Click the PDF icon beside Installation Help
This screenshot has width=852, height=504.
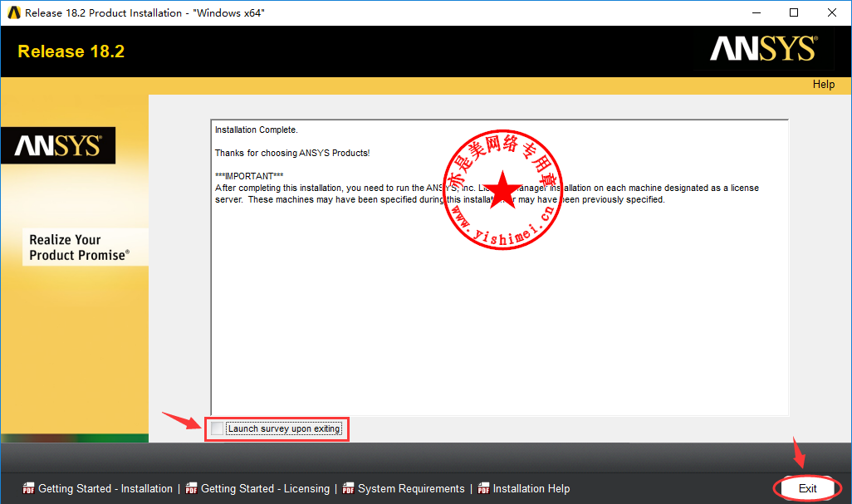tap(483, 488)
